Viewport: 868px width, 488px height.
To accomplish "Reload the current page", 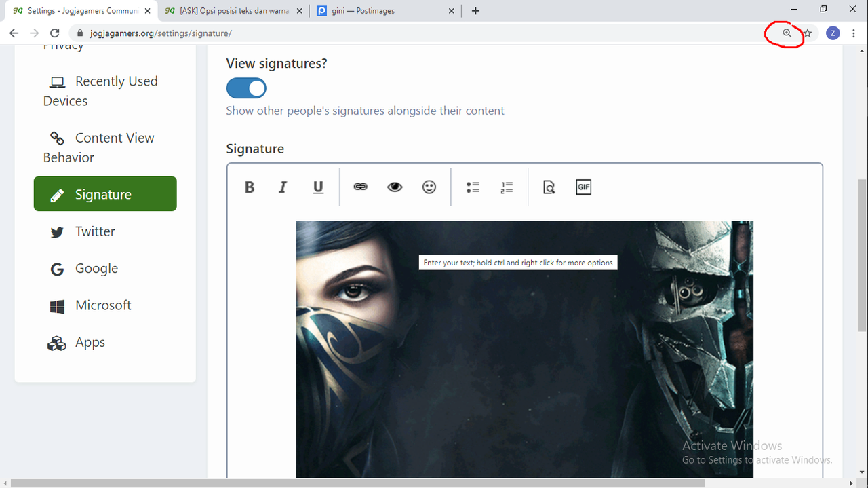I will click(55, 33).
